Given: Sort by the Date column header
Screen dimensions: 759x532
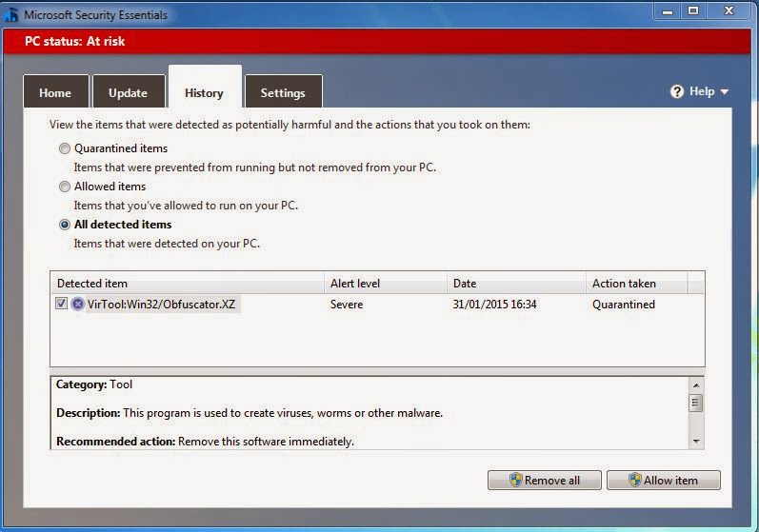Looking at the screenshot, I should click(x=516, y=284).
